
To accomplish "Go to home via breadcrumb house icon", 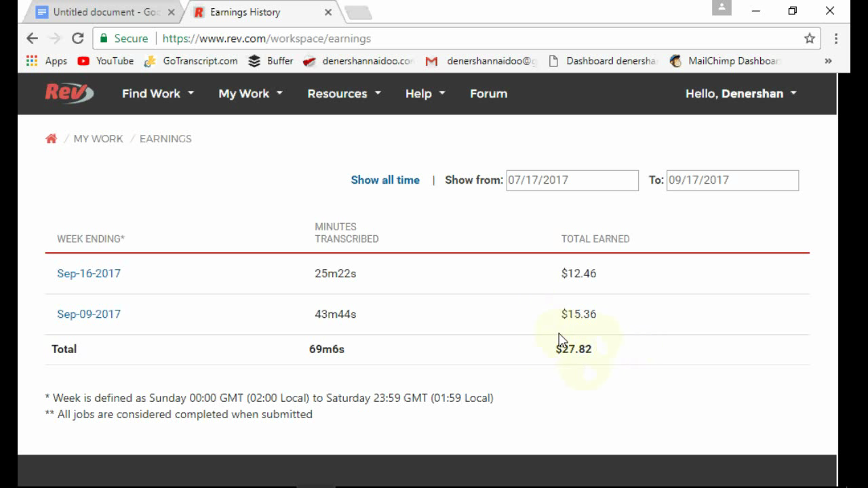I will point(51,138).
